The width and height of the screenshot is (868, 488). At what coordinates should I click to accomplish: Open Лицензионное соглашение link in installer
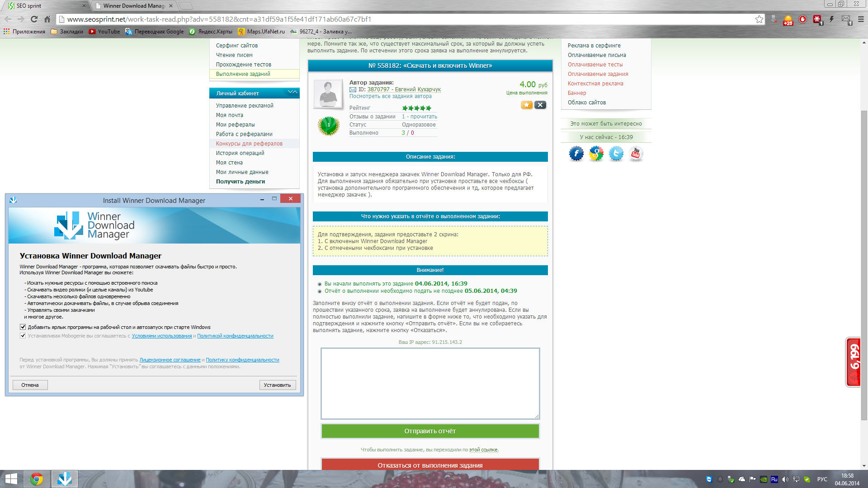[x=170, y=360]
